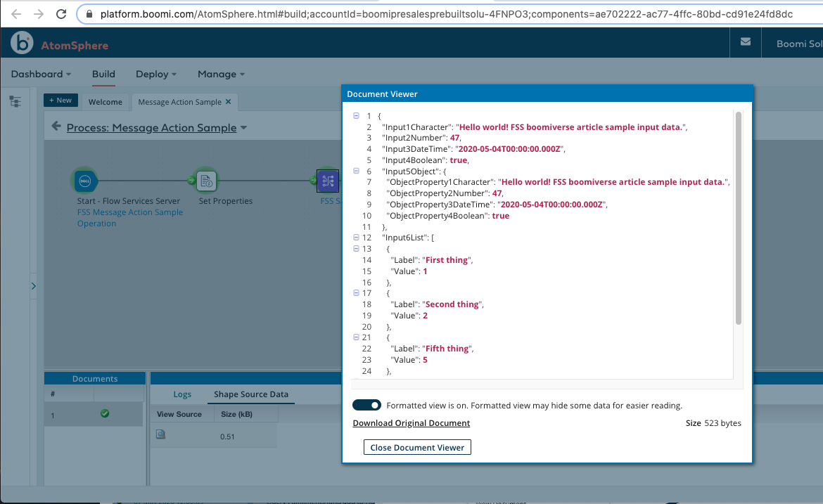Screen dimensions: 823x504
Task: Close the Message Action Sample tab
Action: (x=229, y=101)
